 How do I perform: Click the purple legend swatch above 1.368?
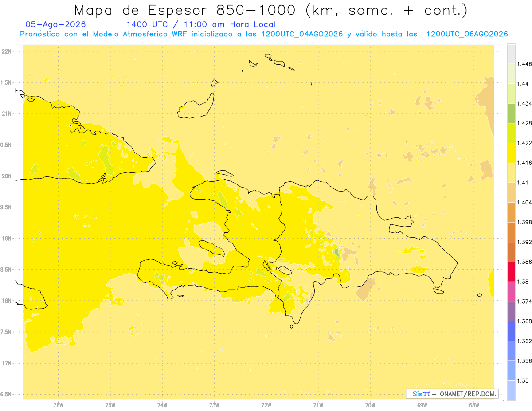click(511, 311)
